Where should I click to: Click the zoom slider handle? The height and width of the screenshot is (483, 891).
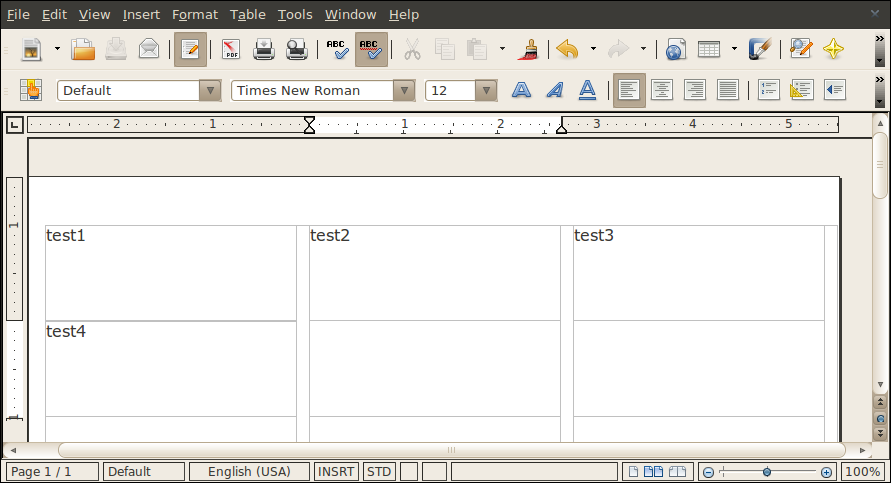coord(767,472)
